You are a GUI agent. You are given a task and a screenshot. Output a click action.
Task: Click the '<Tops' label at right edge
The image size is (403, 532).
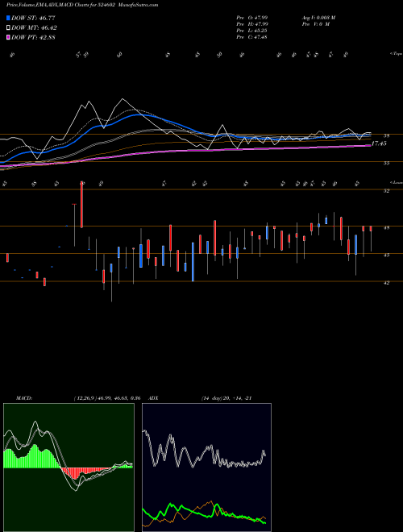(396, 54)
